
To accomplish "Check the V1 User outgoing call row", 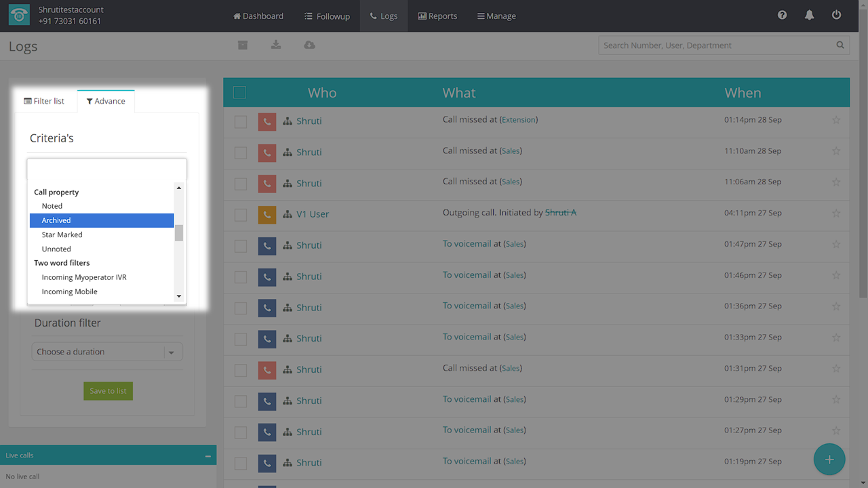I will pos(241,215).
